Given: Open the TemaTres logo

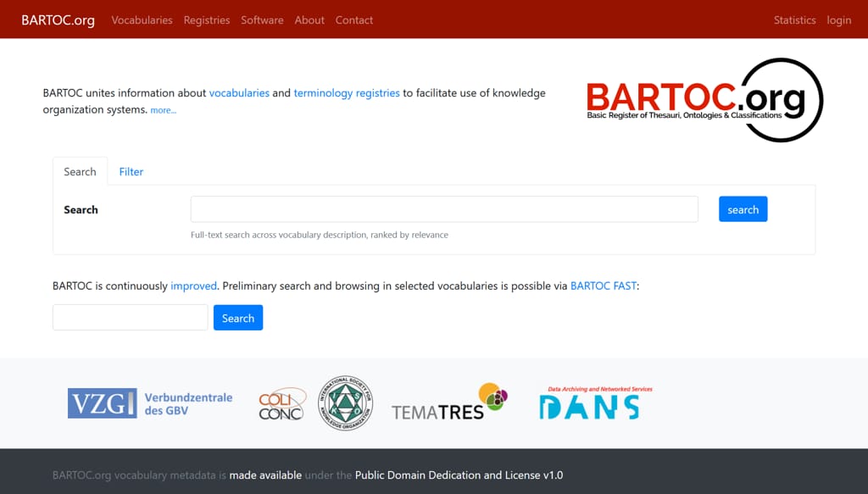Looking at the screenshot, I should (x=449, y=402).
